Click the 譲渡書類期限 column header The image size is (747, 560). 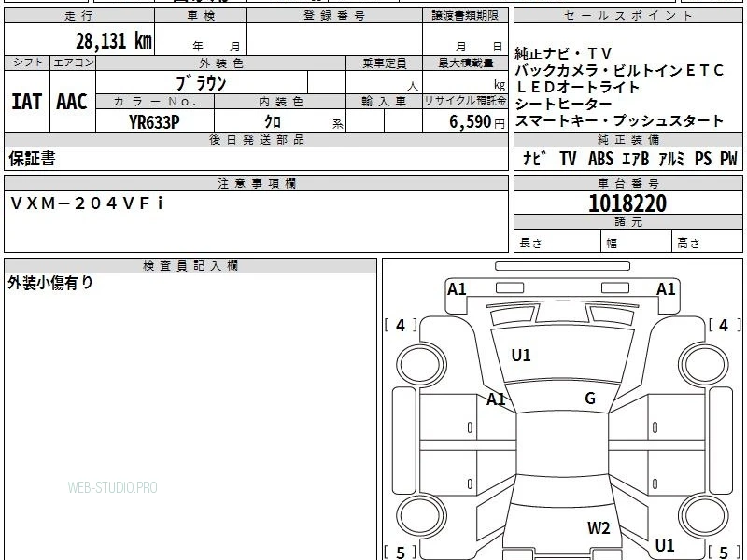tap(465, 16)
